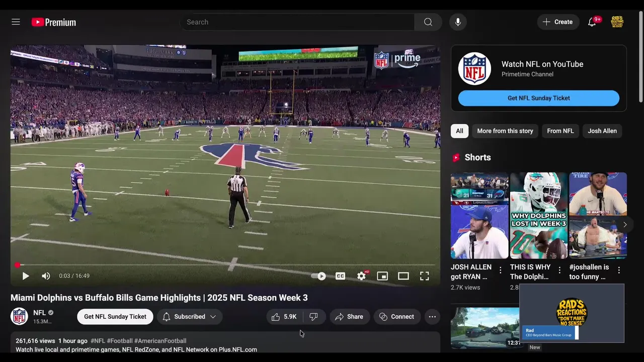Click the search magnifier button
The width and height of the screenshot is (644, 362).
(x=428, y=22)
